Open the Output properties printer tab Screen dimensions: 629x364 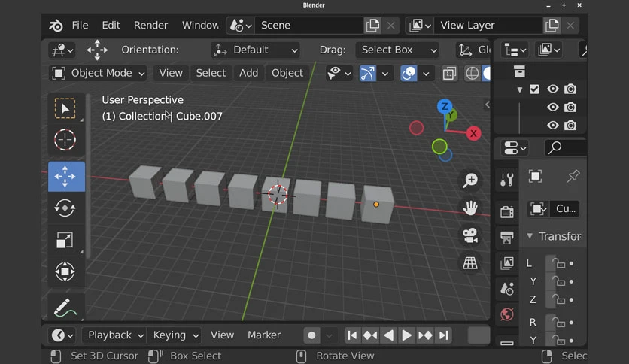coord(506,238)
